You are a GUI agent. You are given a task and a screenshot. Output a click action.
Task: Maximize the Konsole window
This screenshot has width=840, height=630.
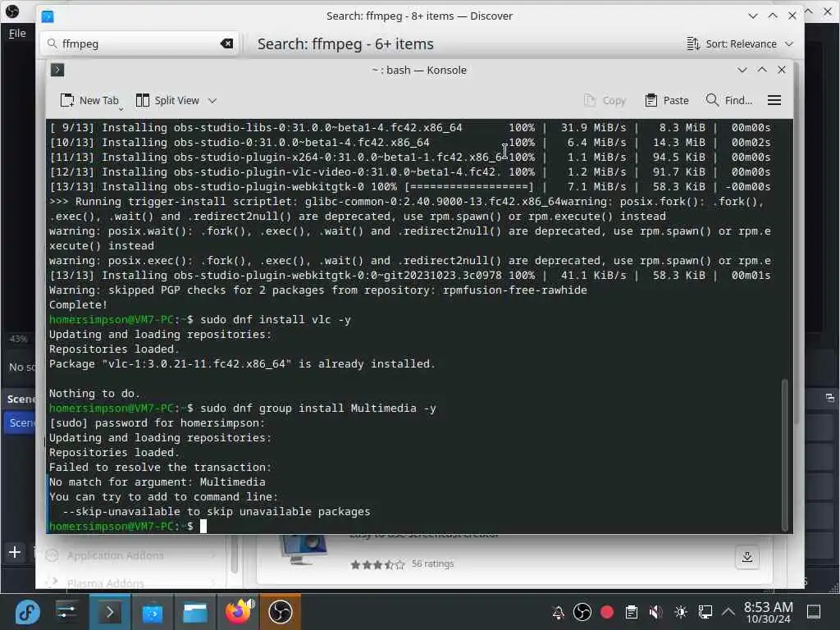point(762,71)
